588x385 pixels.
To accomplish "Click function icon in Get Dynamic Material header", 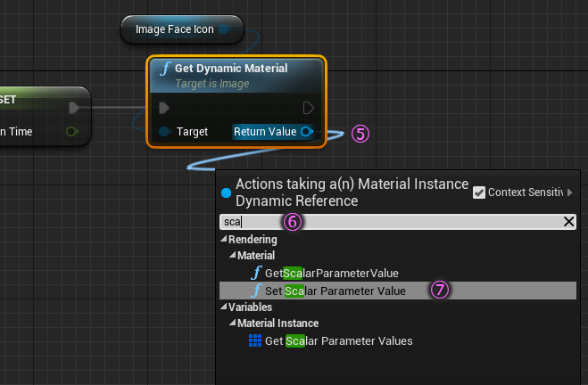I will pyautogui.click(x=164, y=69).
